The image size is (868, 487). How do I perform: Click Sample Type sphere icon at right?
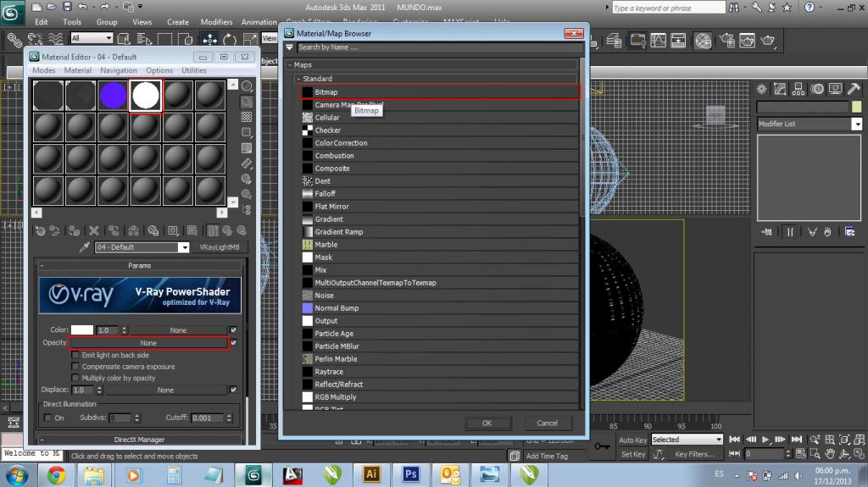(247, 86)
